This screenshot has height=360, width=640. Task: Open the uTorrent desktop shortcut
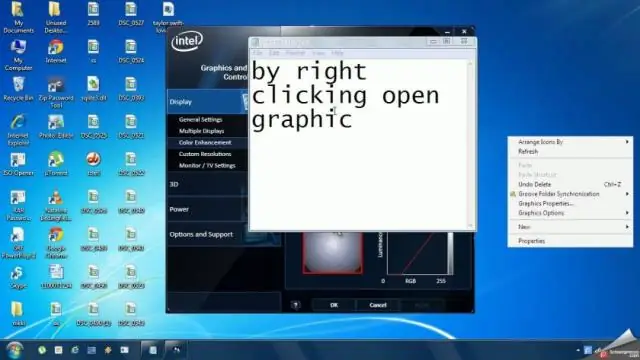[x=56, y=162]
